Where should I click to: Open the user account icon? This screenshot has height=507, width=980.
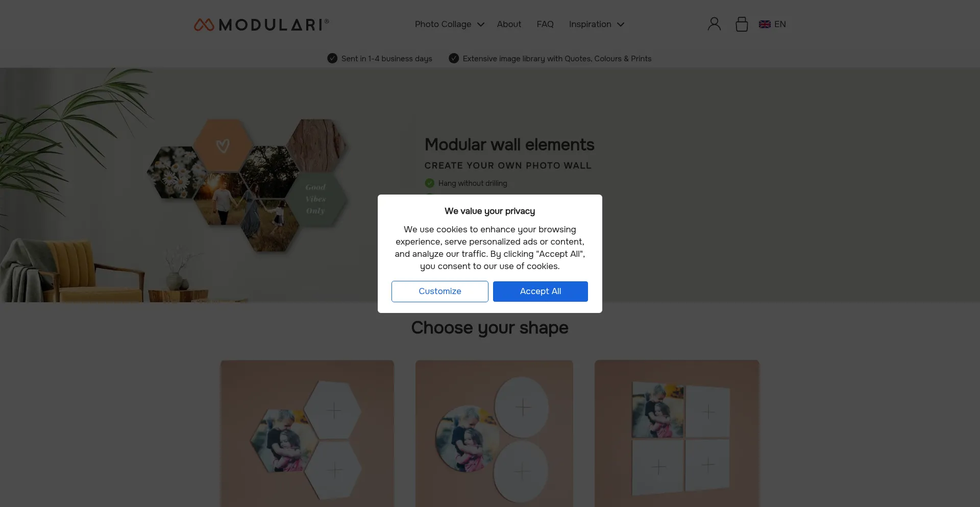tap(714, 24)
